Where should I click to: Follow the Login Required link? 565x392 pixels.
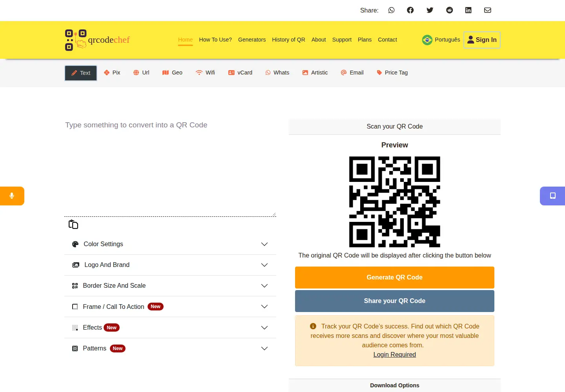395,354
